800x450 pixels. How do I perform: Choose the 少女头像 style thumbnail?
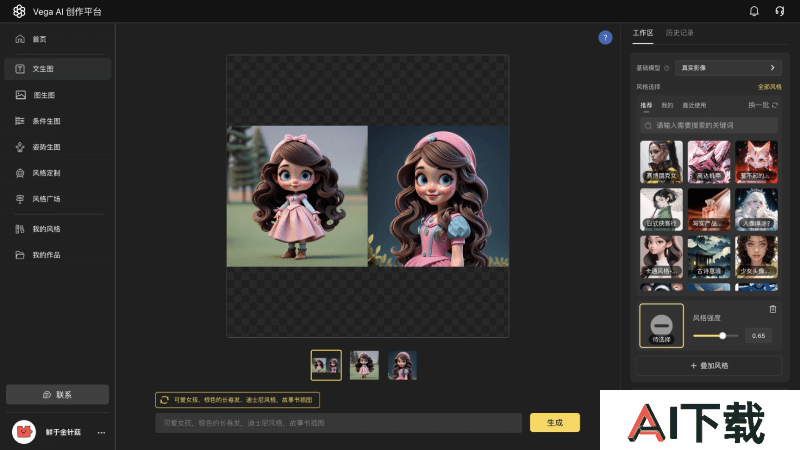tap(756, 257)
